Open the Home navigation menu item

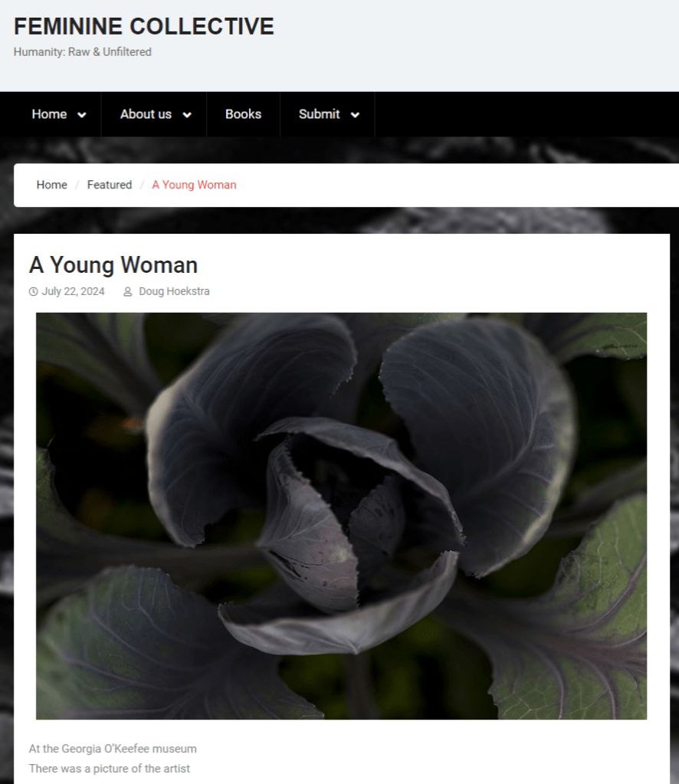click(50, 114)
